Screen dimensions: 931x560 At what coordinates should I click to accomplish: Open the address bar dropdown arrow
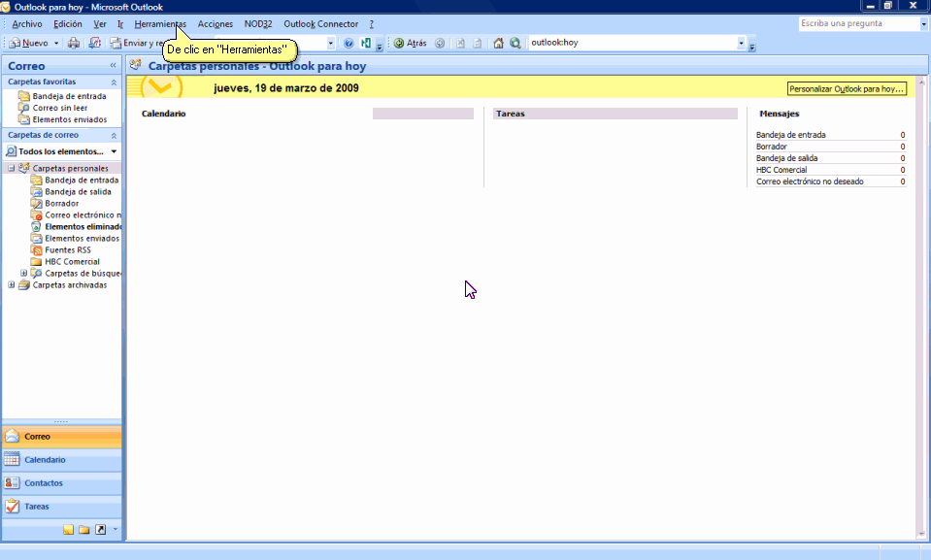pos(741,43)
